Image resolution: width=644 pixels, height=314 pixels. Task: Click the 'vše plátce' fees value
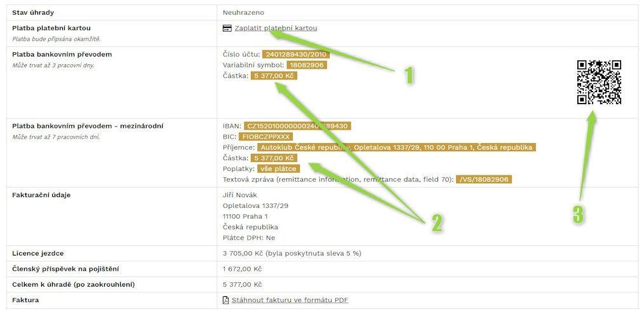pos(278,169)
